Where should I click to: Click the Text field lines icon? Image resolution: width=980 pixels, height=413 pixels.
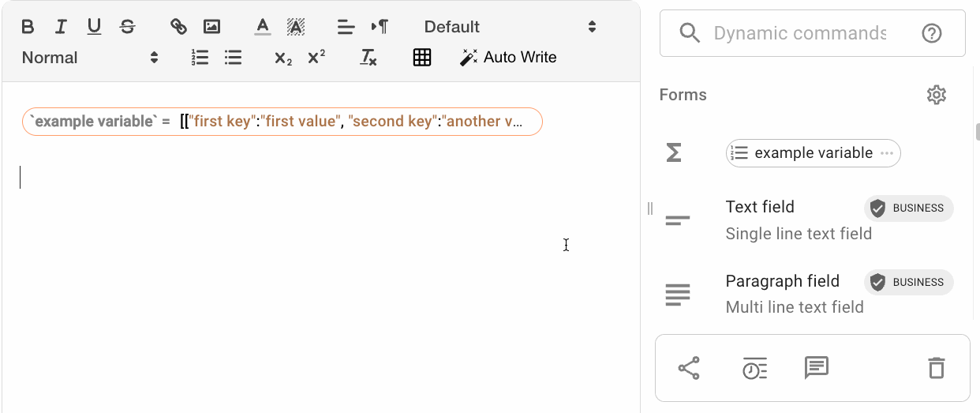coord(678,220)
